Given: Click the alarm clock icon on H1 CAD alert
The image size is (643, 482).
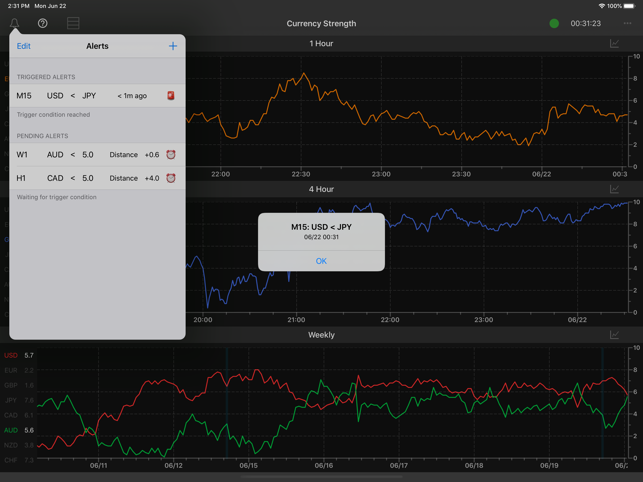Looking at the screenshot, I should [x=171, y=178].
